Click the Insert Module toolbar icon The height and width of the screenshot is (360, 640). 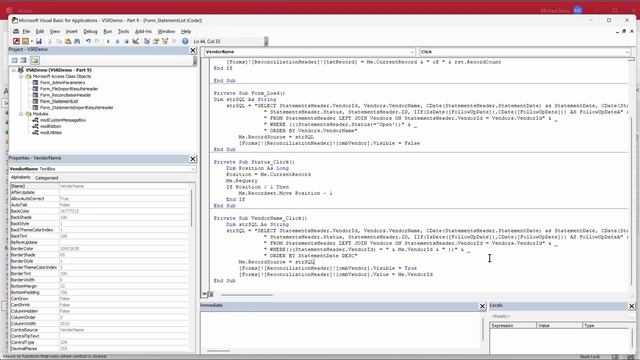[x=25, y=41]
